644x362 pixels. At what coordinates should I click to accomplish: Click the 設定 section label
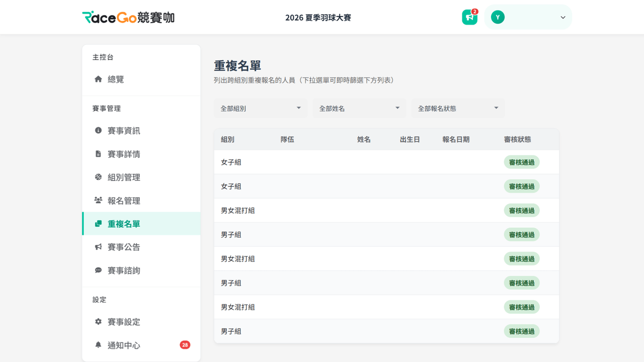coord(100,300)
